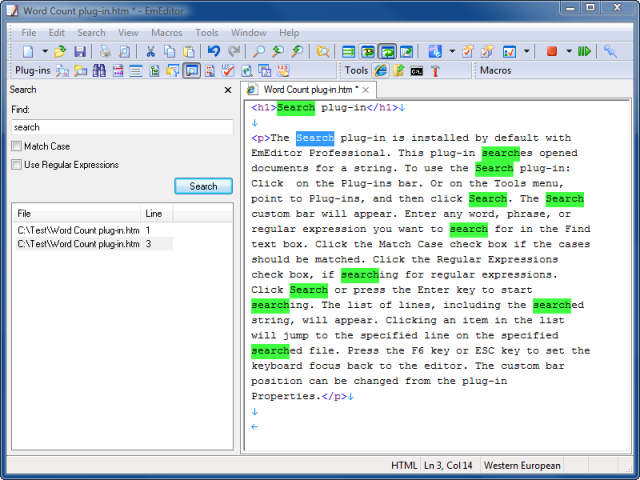Screen dimensions: 640x480
Task: Open the View menu
Action: pyautogui.click(x=128, y=33)
